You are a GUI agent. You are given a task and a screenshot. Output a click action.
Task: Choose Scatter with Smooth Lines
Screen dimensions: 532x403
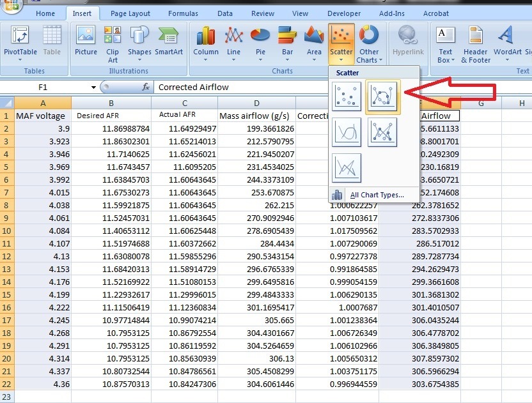[347, 132]
